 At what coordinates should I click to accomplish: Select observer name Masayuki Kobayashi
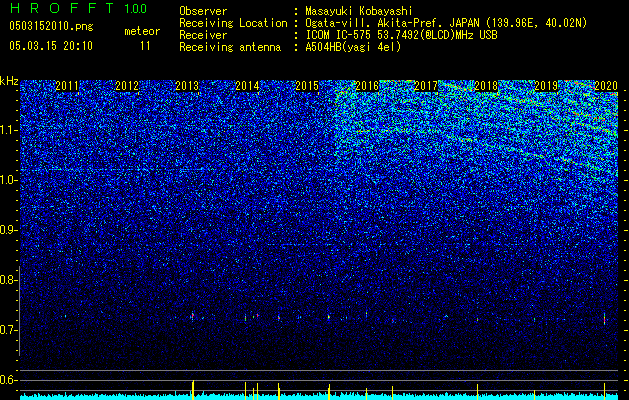[x=359, y=11]
